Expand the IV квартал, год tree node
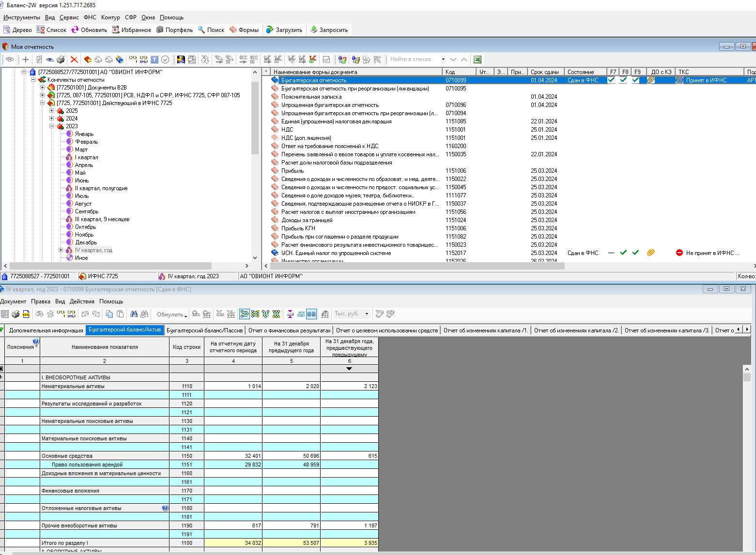756x555 pixels. (61, 250)
